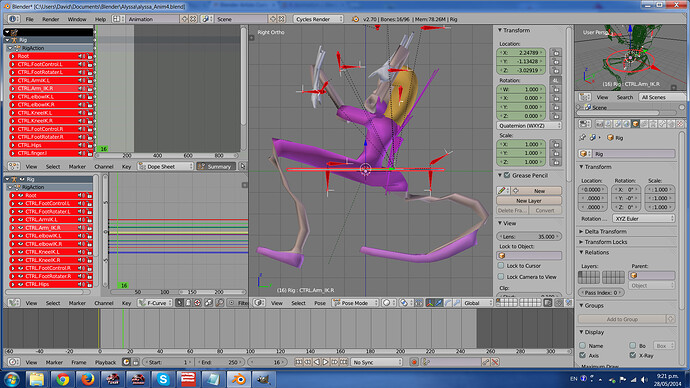The height and width of the screenshot is (388, 690).
Task: Select the translate manipulator arrow icon
Action: tap(439, 303)
